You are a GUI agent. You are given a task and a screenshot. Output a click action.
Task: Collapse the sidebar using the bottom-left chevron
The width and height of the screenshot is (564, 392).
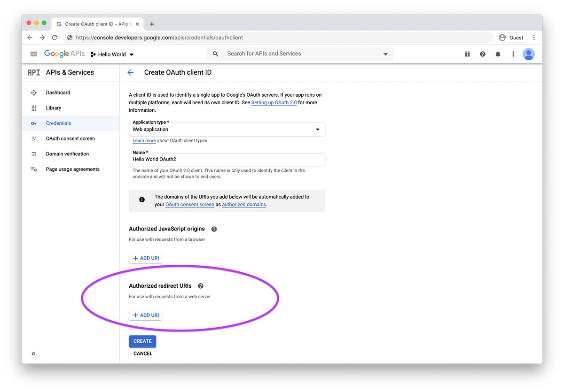click(x=33, y=354)
